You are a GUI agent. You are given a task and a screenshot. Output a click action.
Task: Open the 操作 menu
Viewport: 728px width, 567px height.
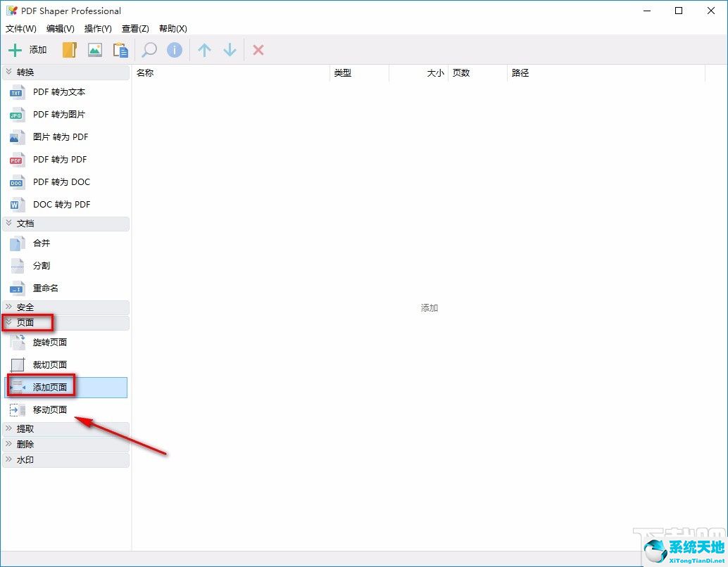point(98,29)
